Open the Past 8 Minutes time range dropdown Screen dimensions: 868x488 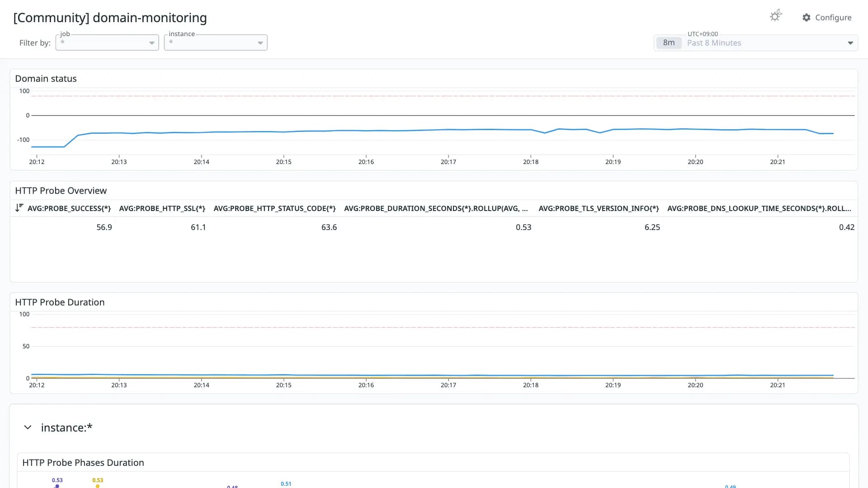click(x=755, y=43)
